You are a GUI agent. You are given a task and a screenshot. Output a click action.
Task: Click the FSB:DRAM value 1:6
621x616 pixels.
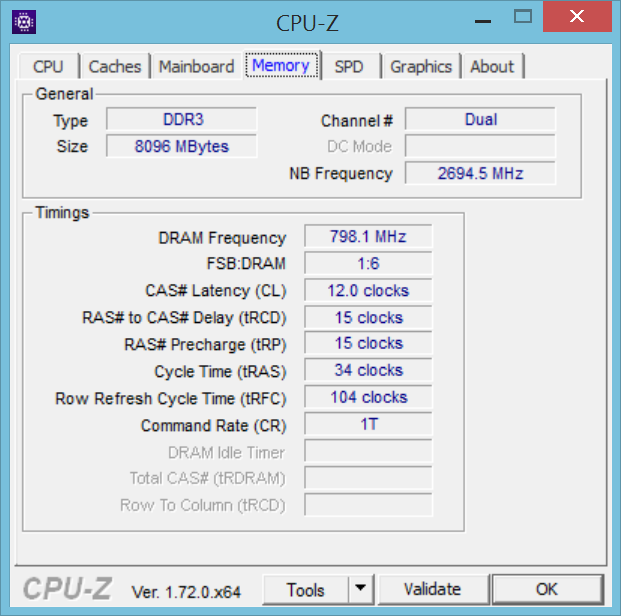coord(368,263)
